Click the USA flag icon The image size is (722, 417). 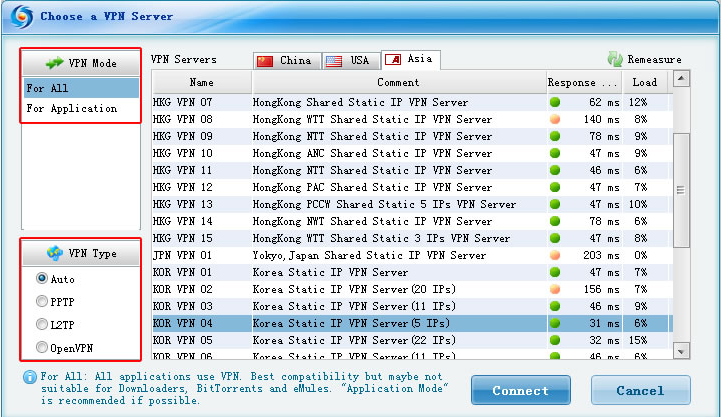[x=334, y=61]
